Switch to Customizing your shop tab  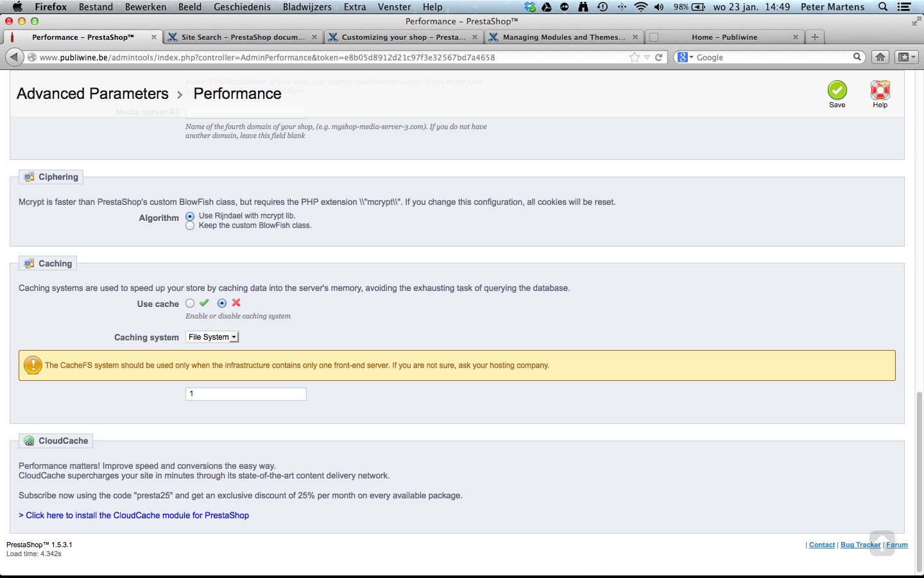402,37
